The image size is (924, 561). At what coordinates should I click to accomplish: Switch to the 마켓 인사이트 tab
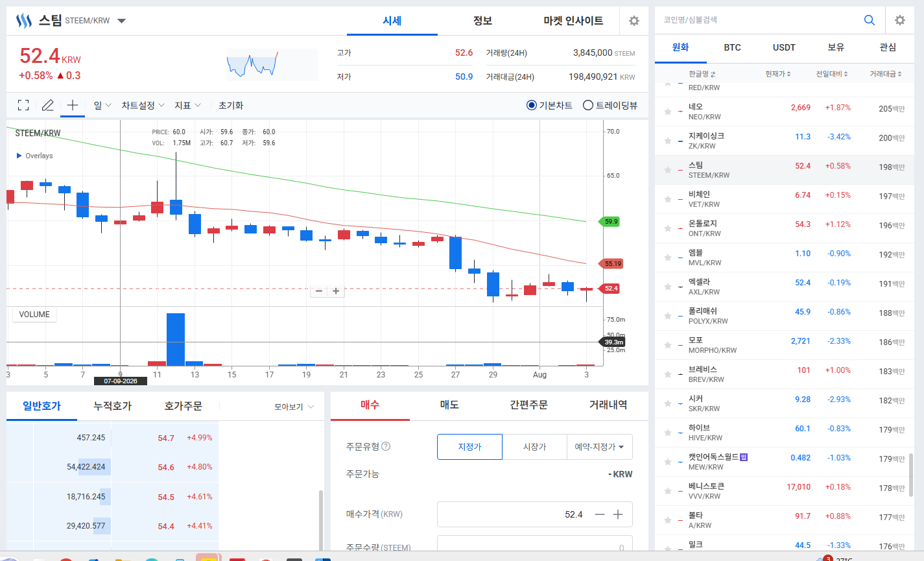pos(573,21)
